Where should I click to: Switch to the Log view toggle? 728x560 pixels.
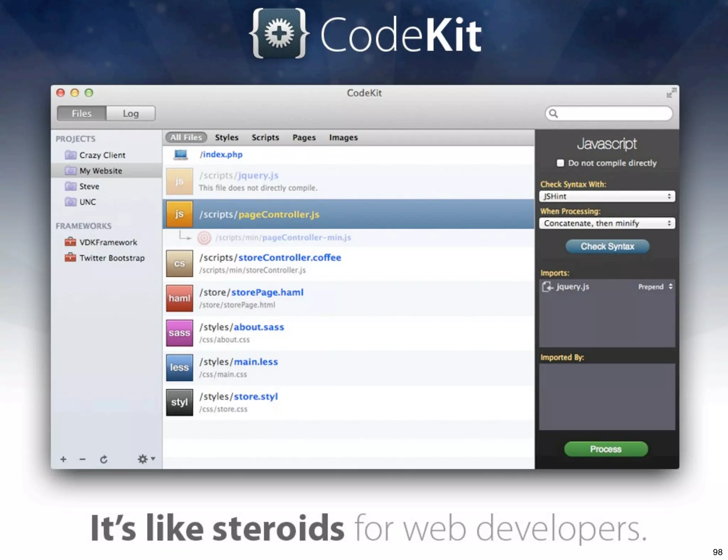(x=130, y=113)
